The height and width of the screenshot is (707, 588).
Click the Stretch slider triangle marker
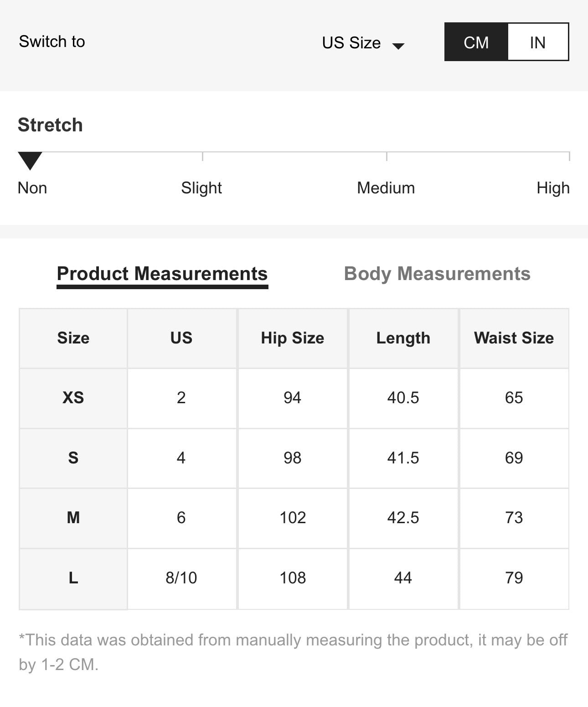(30, 160)
